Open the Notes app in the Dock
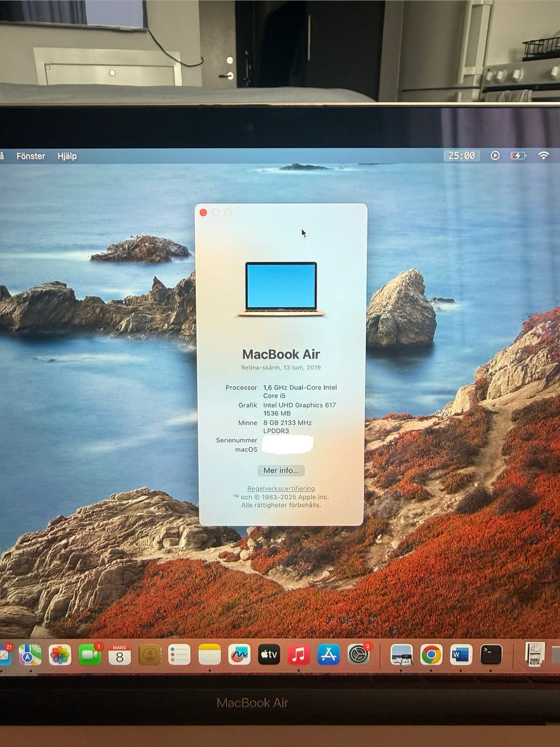This screenshot has width=560, height=747. point(209,655)
